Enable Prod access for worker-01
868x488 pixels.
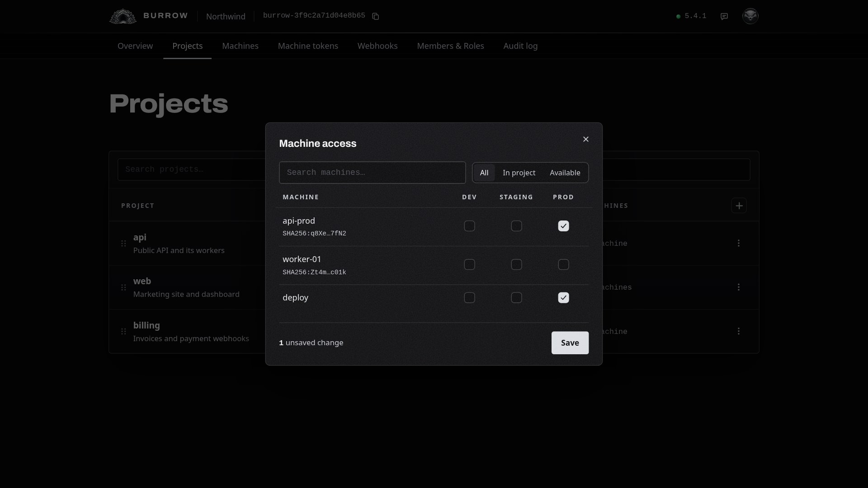click(563, 264)
